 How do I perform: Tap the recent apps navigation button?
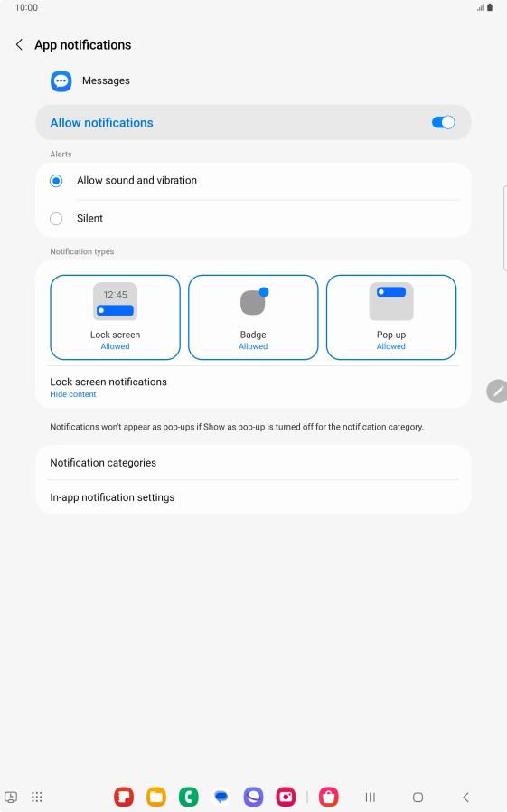[371, 797]
